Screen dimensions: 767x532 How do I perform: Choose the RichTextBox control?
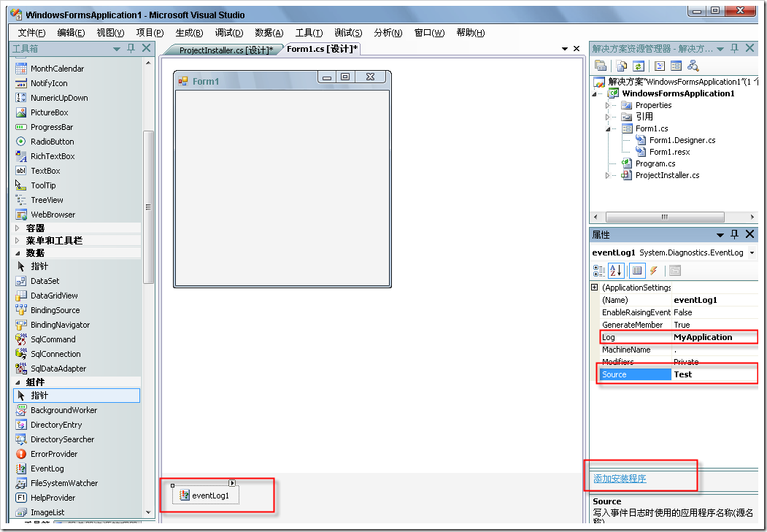coord(53,156)
